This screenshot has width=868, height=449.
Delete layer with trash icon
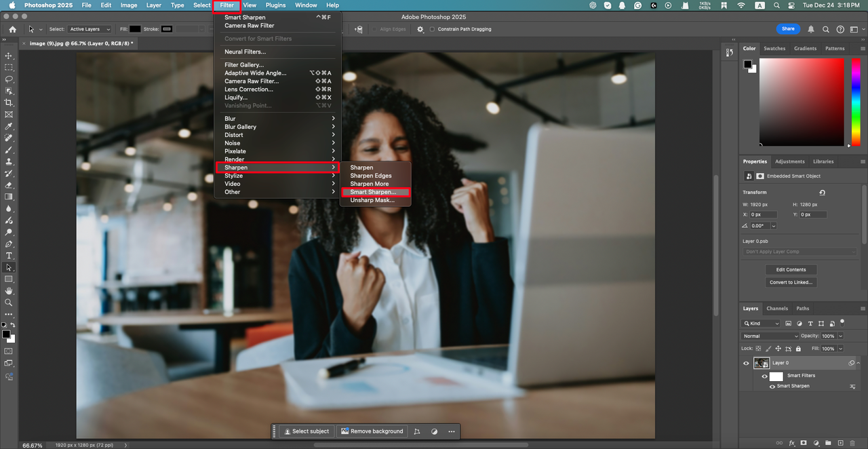pyautogui.click(x=852, y=443)
